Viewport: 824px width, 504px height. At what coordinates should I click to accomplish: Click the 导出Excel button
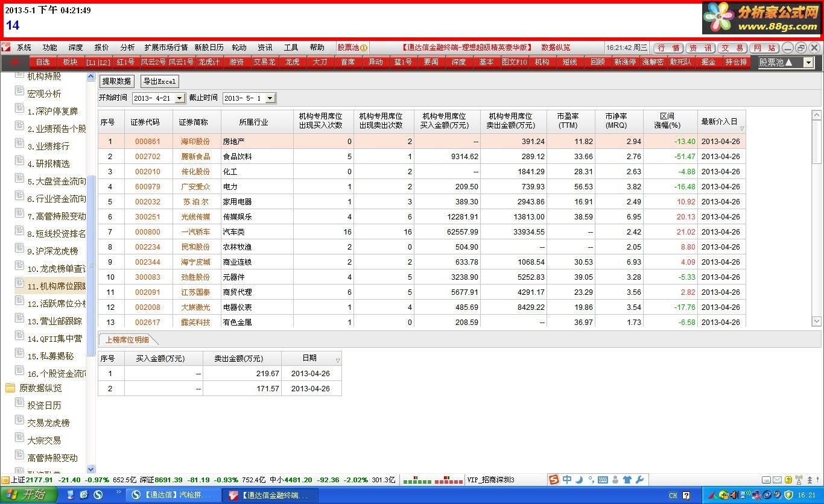coord(159,81)
